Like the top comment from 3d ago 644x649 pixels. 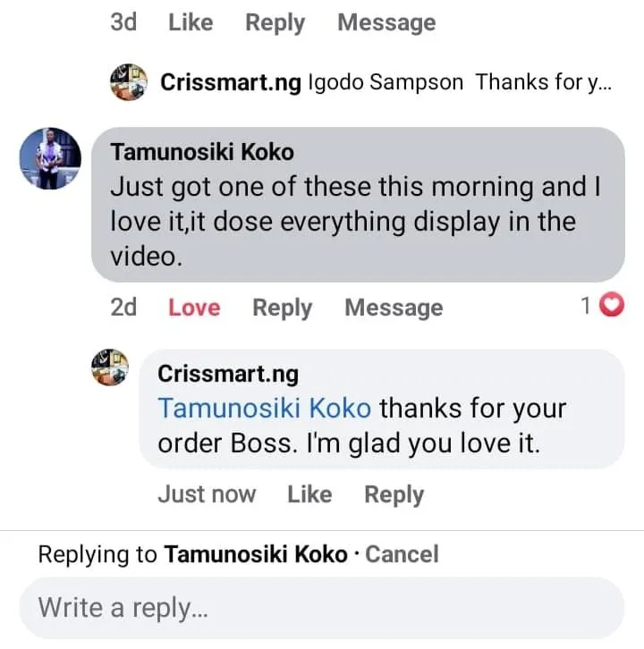[191, 22]
